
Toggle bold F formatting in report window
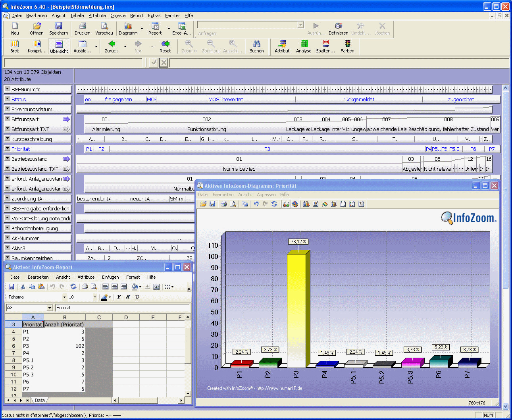119,297
